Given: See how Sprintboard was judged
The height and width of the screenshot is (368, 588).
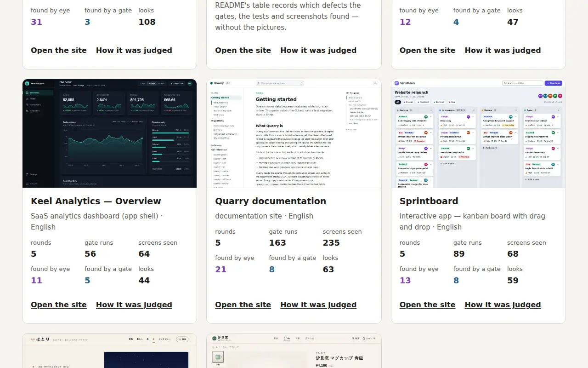Looking at the screenshot, I should [x=503, y=305].
